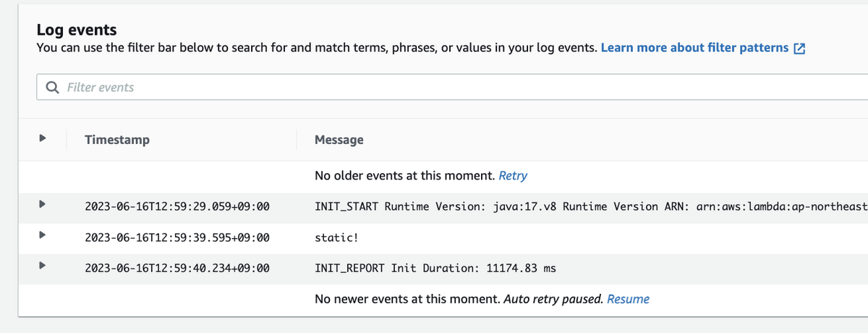The height and width of the screenshot is (333, 868).
Task: Expand the INIT_REPORT log event row
Action: pyautogui.click(x=43, y=266)
